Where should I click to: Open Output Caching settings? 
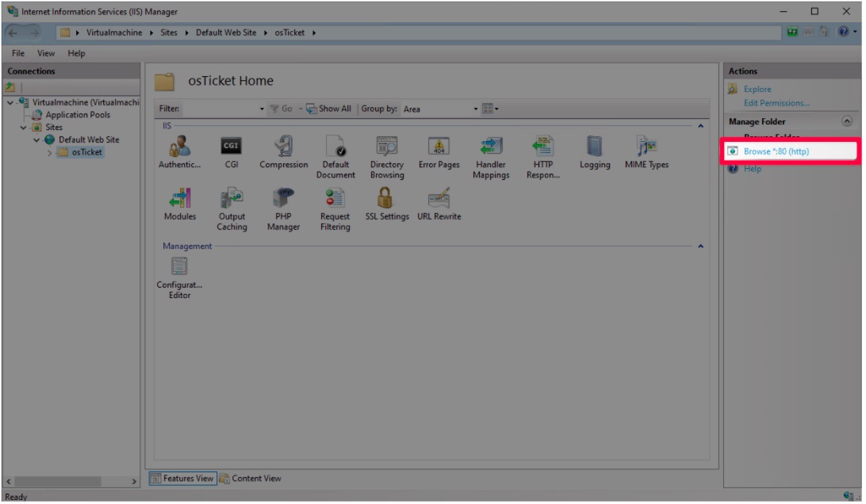(232, 208)
